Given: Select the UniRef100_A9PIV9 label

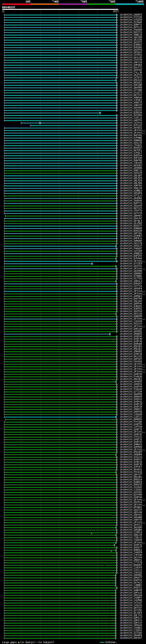Looking at the screenshot, I should coord(131,63).
